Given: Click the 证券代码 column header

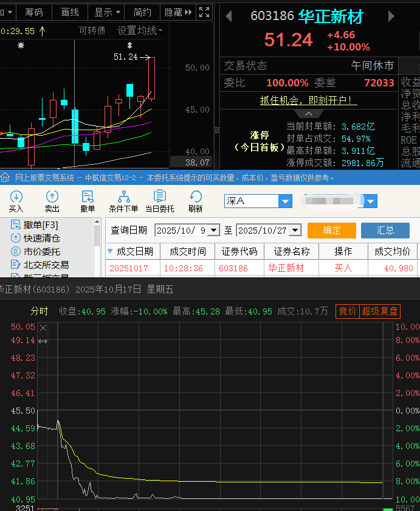Looking at the screenshot, I should point(239,251).
